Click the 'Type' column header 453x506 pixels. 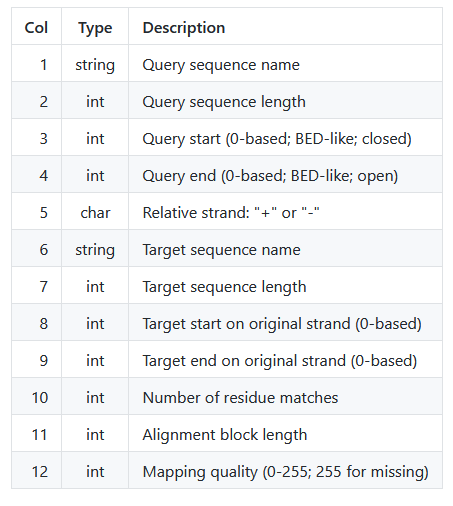95,26
